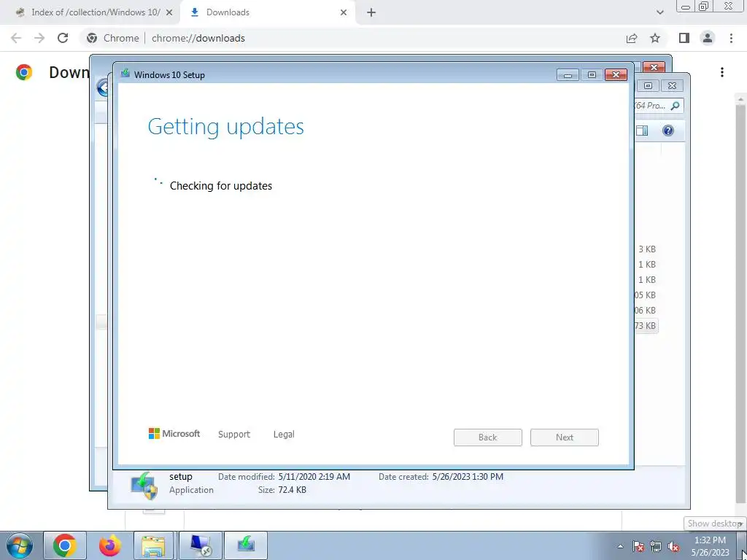Bookmark this page with the star
This screenshot has width=747, height=560.
(x=655, y=38)
